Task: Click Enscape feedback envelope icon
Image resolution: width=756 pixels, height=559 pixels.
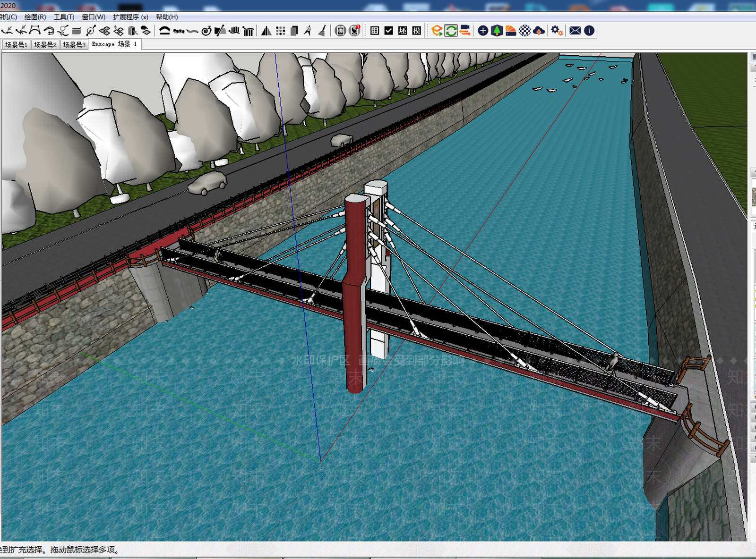Action: coord(575,31)
